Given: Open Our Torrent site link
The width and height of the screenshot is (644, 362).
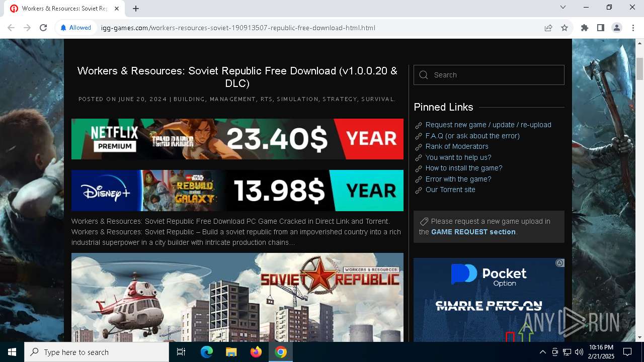Looking at the screenshot, I should coord(450,190).
